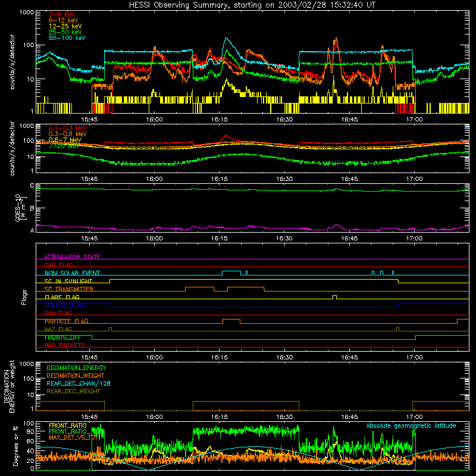Click the 'C' class tick label on GOES panel
Image resolution: width=476 pixels, height=476 pixels.
[x=32, y=185]
